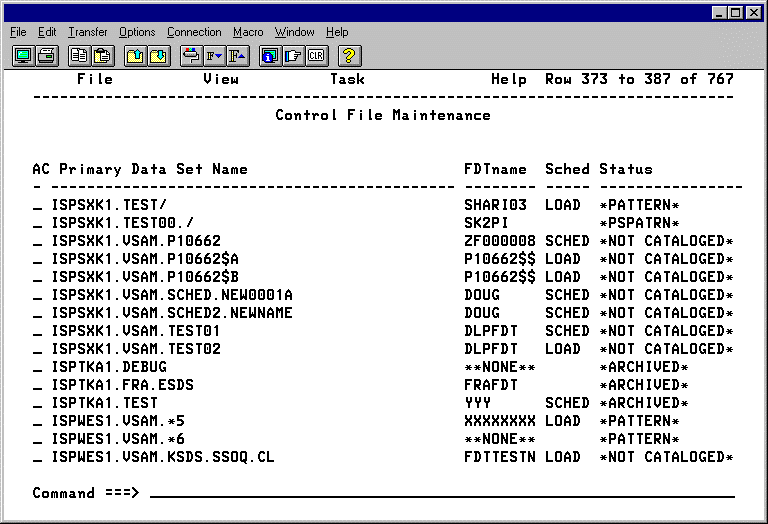Click the paste clipboard toolbar icon
Screen dimensions: 768x524
tap(103, 56)
